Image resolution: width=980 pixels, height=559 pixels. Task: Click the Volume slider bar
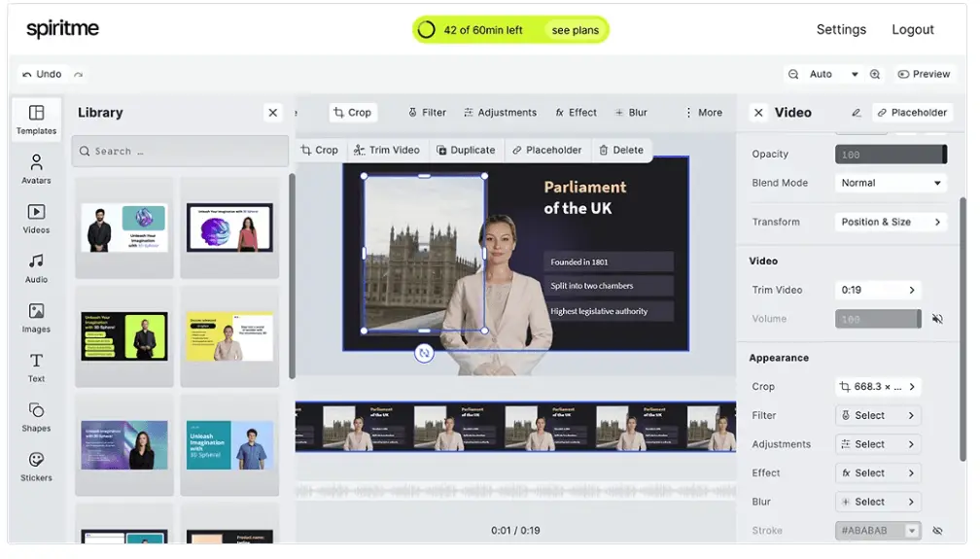click(878, 319)
